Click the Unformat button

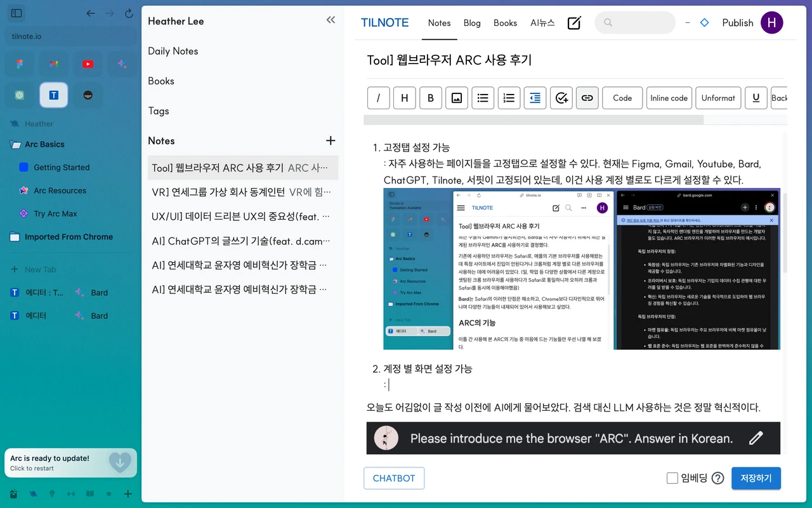pyautogui.click(x=718, y=98)
